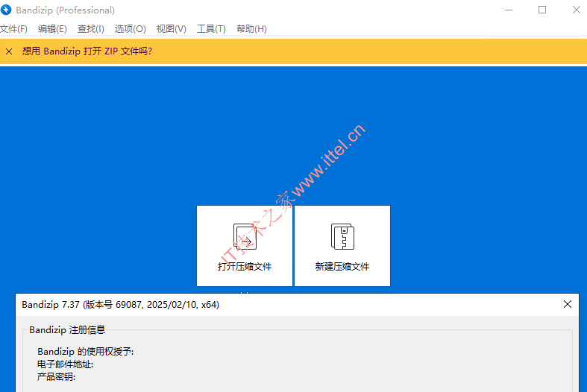Viewport: 587px width, 392px height.
Task: Click the 电子邮件地址 label
Action: (65, 364)
